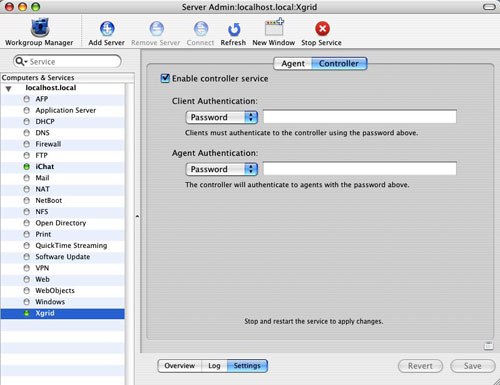Click the Firewall service status icon
This screenshot has height=385, width=500.
(x=27, y=144)
